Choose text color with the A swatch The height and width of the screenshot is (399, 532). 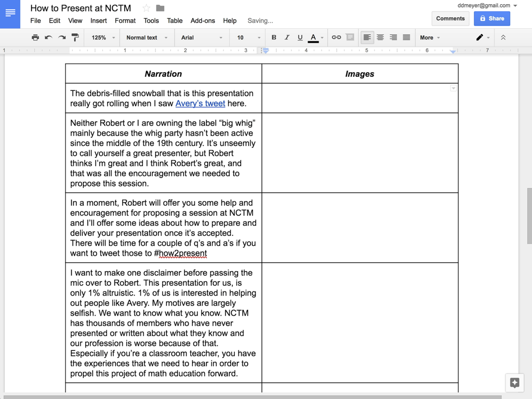tap(313, 37)
